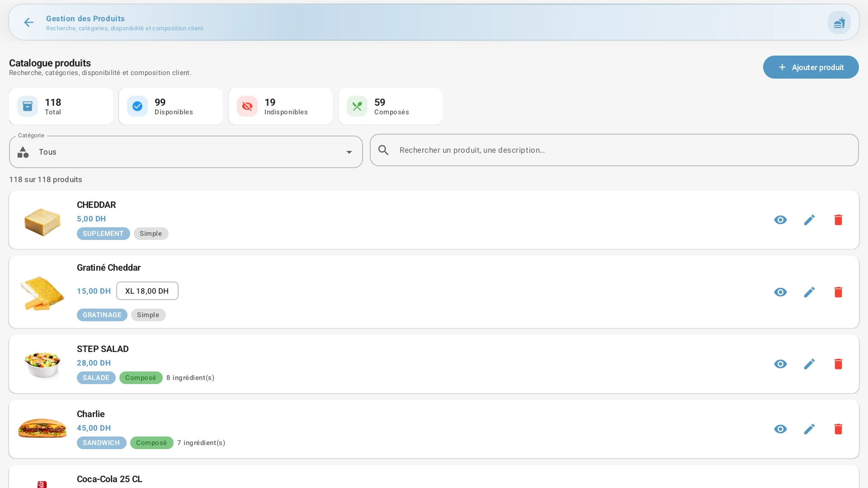The height and width of the screenshot is (488, 868).
Task: Click the GRATINAGE category chip
Action: point(102,315)
